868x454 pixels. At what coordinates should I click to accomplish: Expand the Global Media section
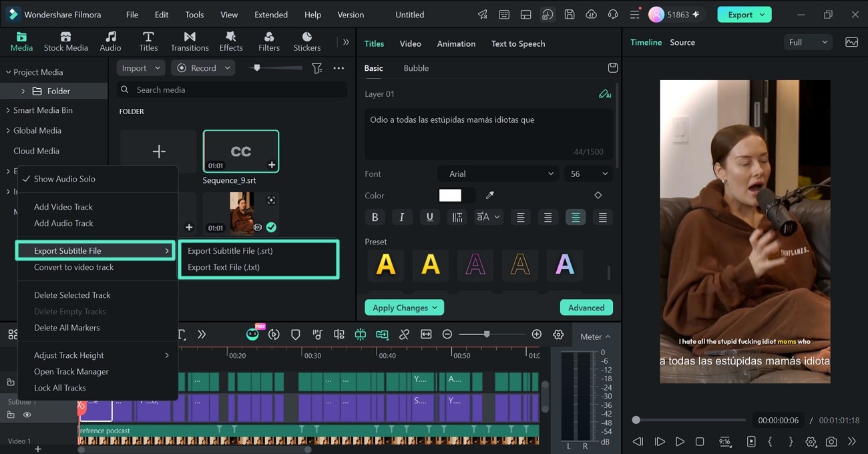click(9, 131)
